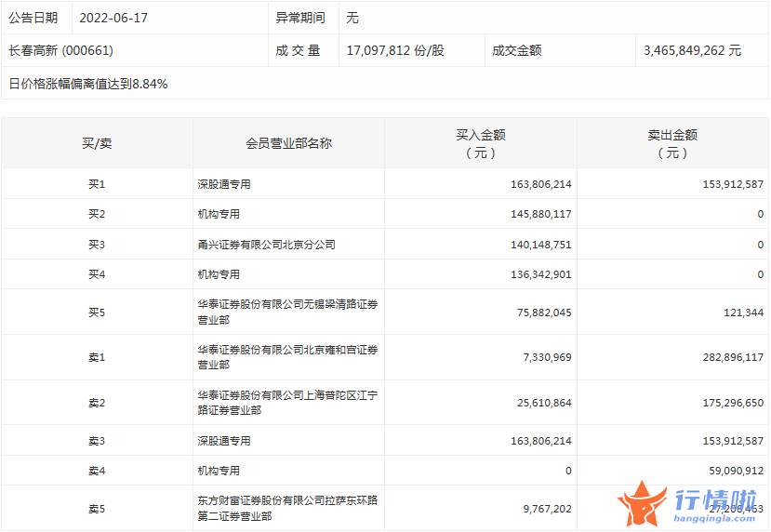The width and height of the screenshot is (771, 532).
Task: Select buy amount 9,767,202
Action: coord(547,509)
